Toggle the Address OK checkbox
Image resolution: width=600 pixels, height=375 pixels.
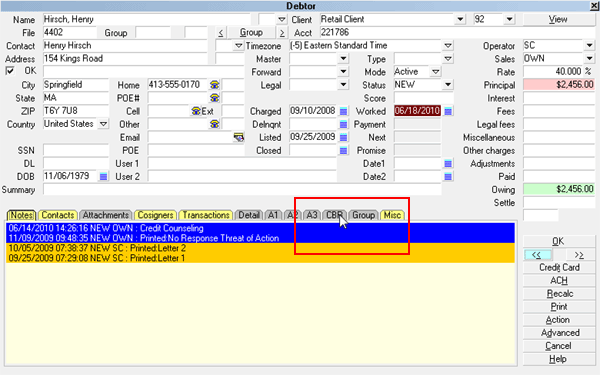click(x=10, y=71)
